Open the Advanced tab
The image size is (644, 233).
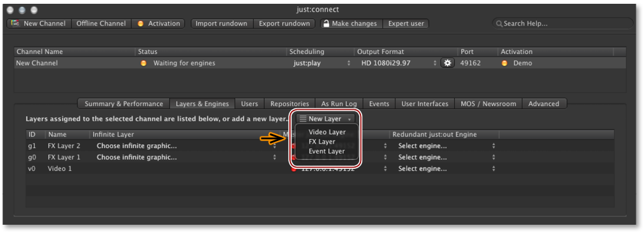point(544,104)
